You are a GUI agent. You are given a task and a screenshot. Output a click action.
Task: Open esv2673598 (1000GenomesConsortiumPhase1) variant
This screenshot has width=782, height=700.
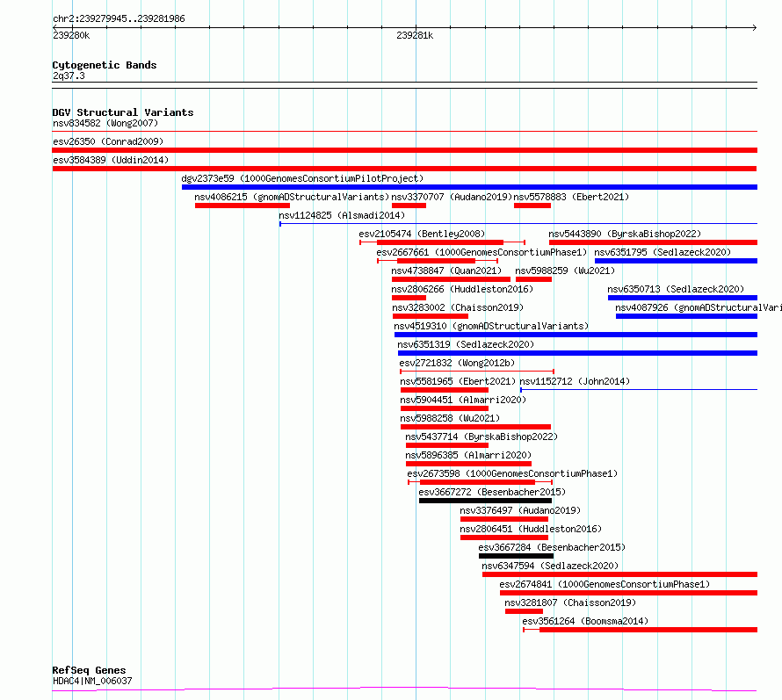[x=512, y=473]
